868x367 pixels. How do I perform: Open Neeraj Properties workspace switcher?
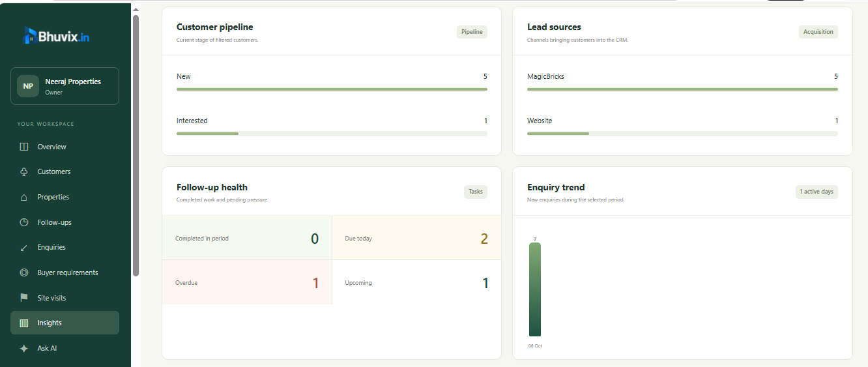tap(65, 86)
